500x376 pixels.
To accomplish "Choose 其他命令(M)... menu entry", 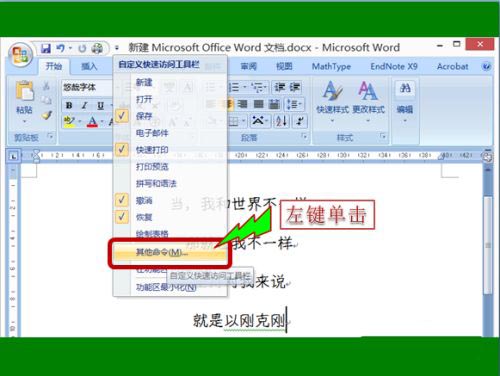I will point(170,252).
